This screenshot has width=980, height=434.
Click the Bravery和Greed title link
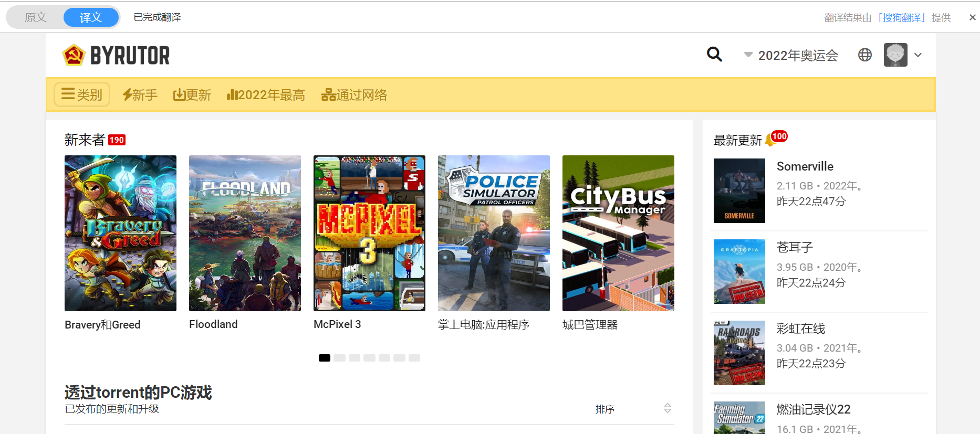click(x=102, y=325)
